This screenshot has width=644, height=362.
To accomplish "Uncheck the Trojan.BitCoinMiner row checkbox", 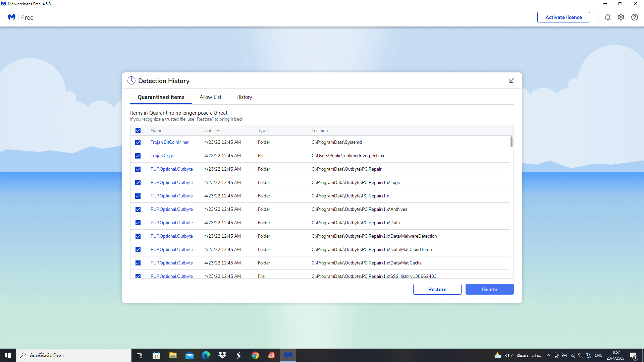I will point(138,142).
